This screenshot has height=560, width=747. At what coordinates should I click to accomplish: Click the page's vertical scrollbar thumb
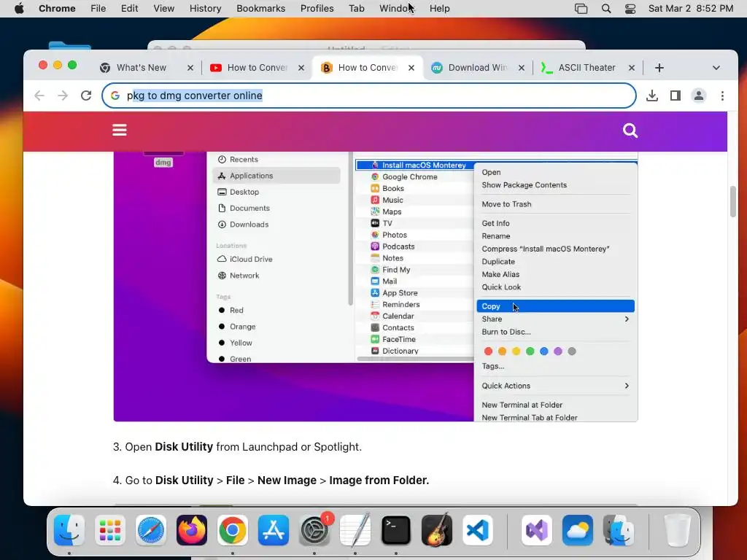[732, 202]
